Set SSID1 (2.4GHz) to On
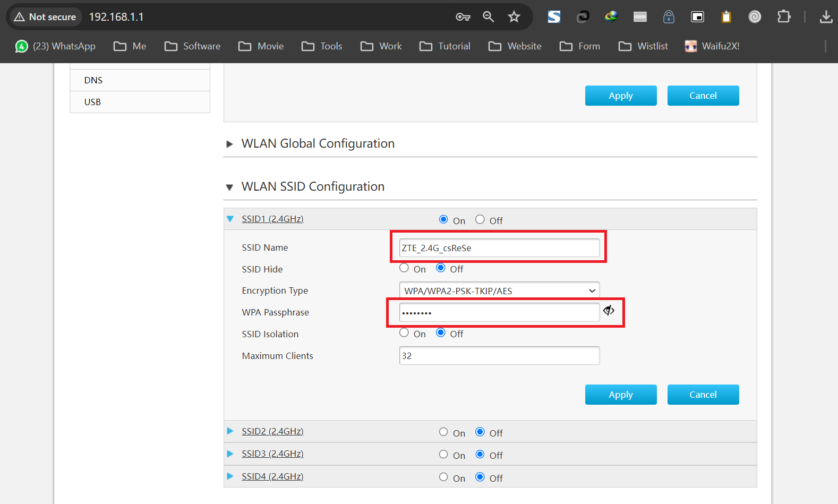Viewport: 838px width, 504px height. point(443,219)
